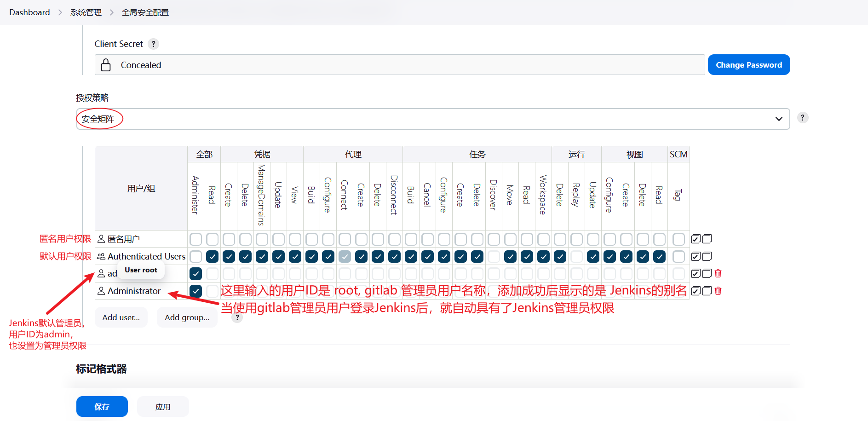Open 全局安全配置 breadcrumb
The height and width of the screenshot is (421, 868).
tap(145, 12)
